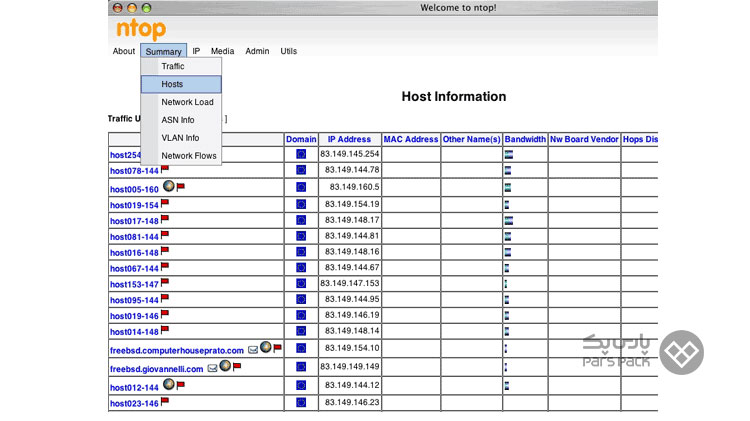
Task: Click the red flag beside freebsd.computerhouseprato.com
Action: click(x=277, y=348)
